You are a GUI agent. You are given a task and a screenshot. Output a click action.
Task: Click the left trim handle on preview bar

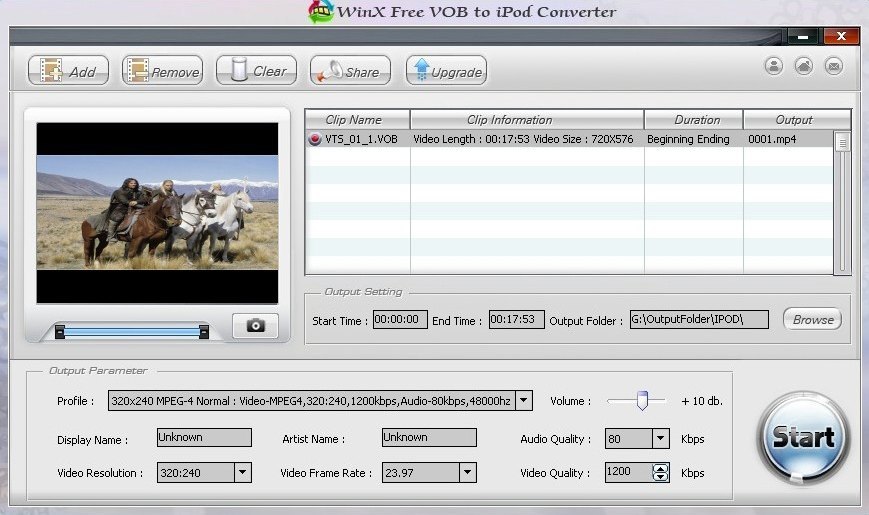coord(60,332)
